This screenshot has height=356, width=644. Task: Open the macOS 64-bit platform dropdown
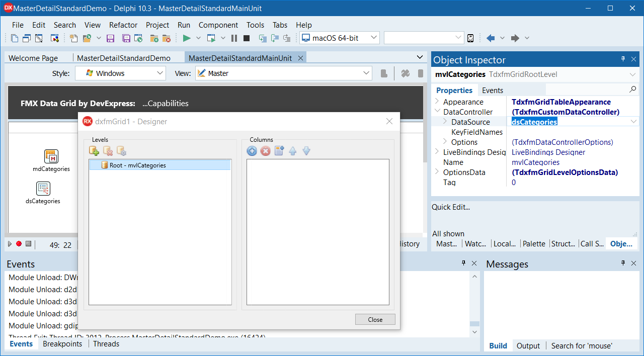373,38
